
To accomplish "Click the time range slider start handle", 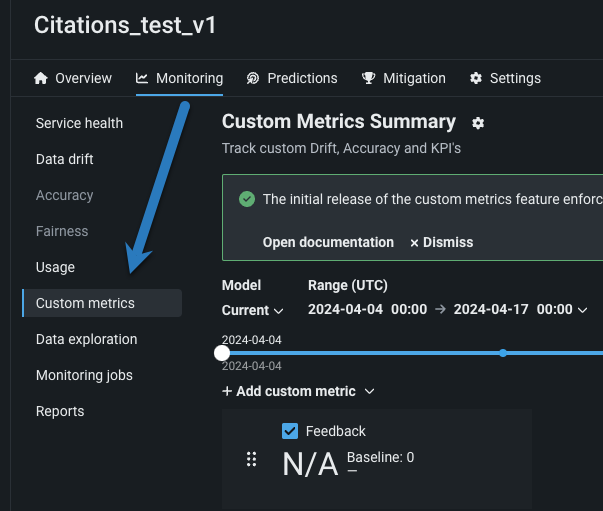I will (x=222, y=353).
